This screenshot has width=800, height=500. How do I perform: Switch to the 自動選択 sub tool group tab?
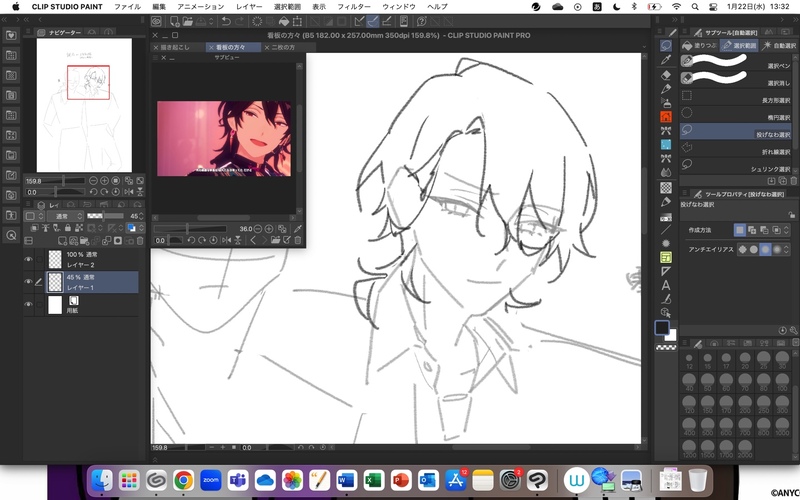(779, 45)
